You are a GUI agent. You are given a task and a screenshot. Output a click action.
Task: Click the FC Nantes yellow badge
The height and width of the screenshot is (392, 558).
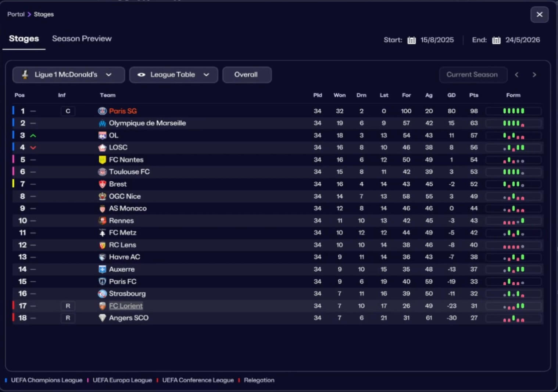pos(102,160)
